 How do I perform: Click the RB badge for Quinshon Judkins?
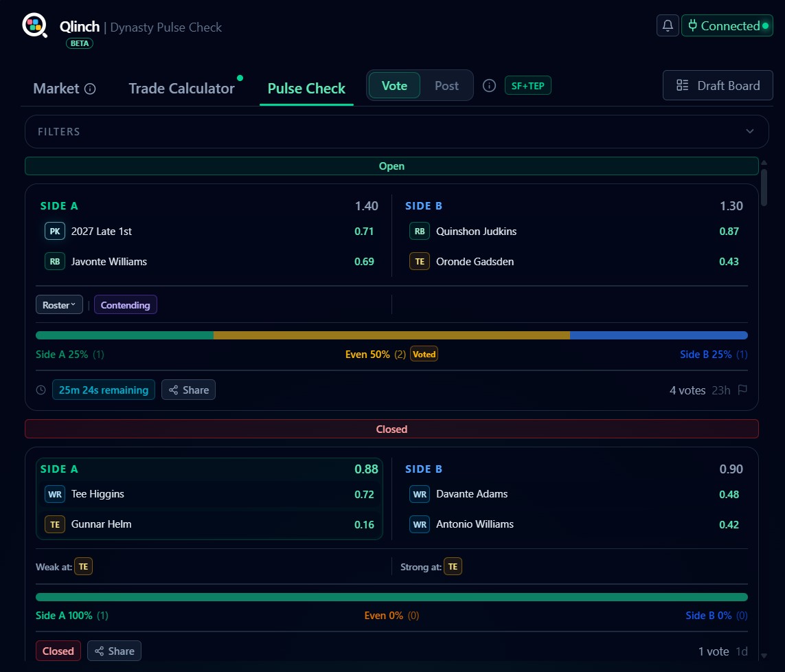[x=420, y=232]
